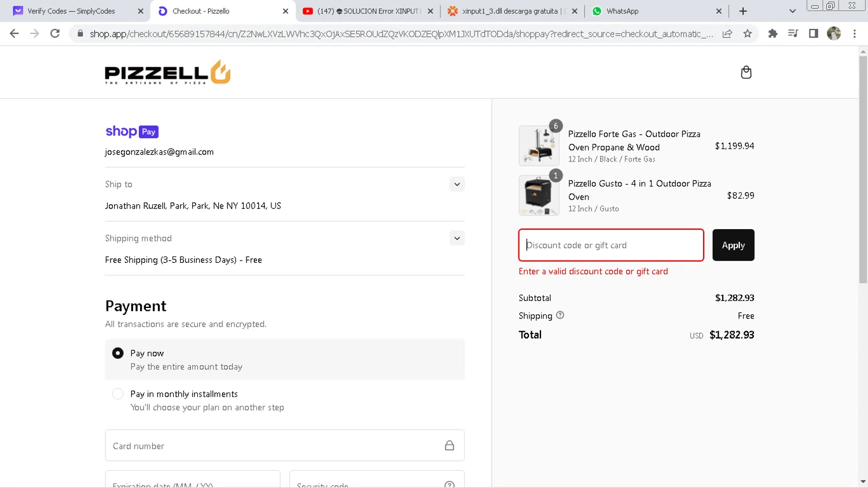
Task: Open the Chrome three-dot menu
Action: [x=855, y=34]
